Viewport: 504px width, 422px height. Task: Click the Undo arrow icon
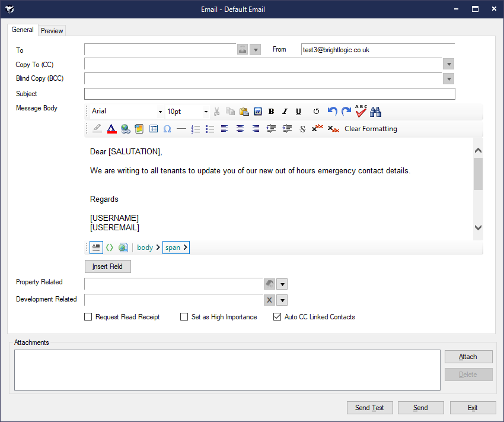tap(333, 112)
